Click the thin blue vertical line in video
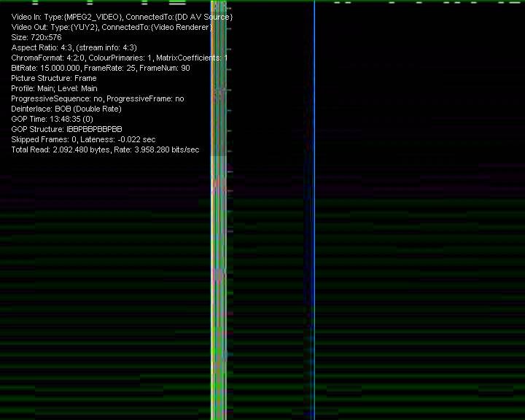Screen dimensions: 525x420 [x=314, y=219]
